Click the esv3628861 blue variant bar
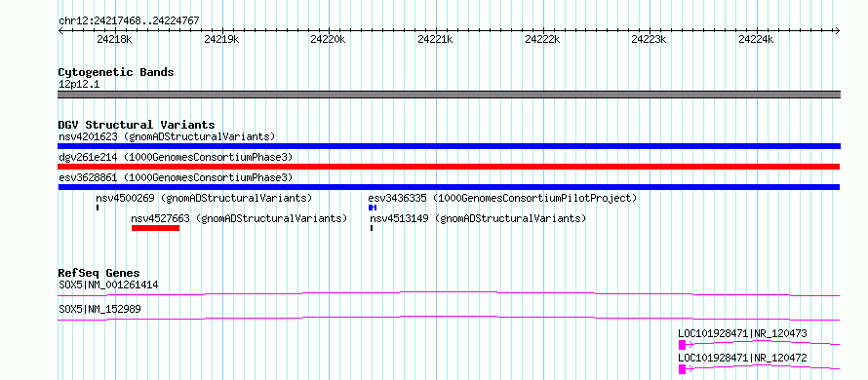868x380 pixels. coord(449,187)
